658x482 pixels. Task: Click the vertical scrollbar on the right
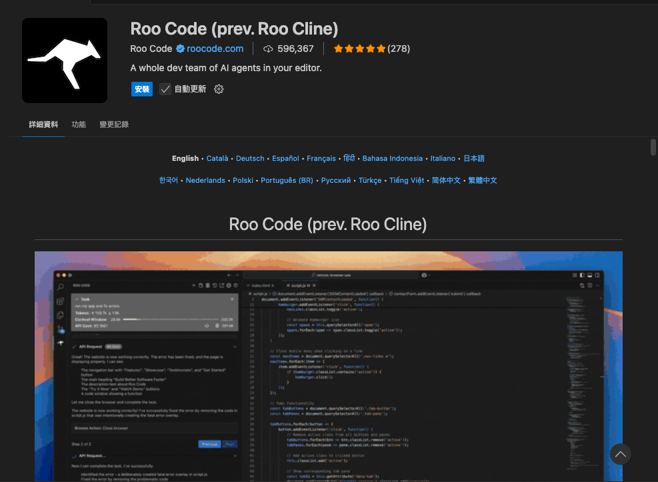tap(653, 147)
